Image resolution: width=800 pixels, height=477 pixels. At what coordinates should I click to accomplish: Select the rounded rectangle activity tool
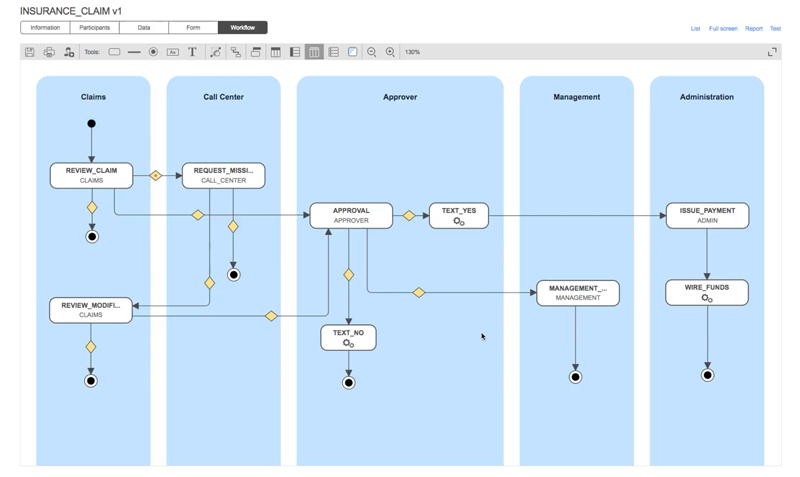coord(114,52)
